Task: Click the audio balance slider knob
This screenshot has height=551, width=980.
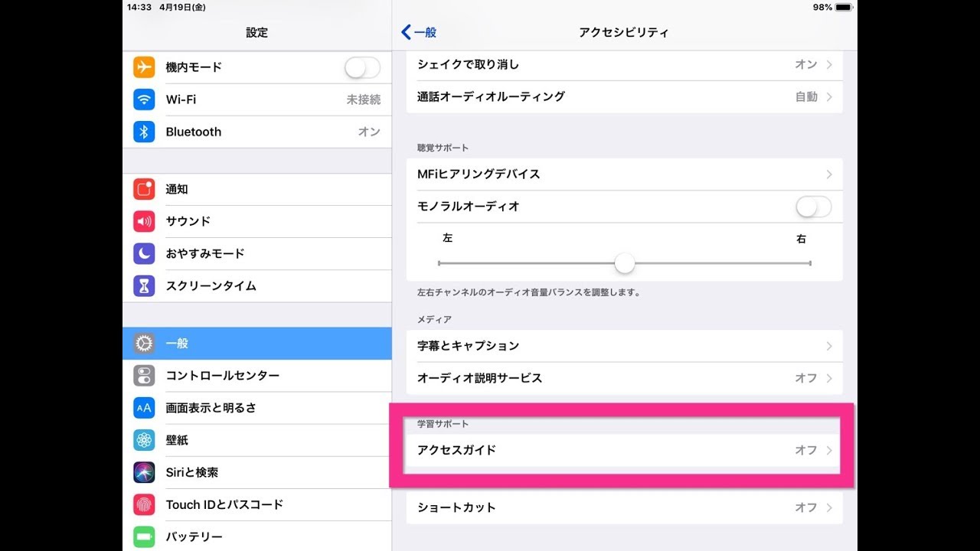Action: pos(625,263)
